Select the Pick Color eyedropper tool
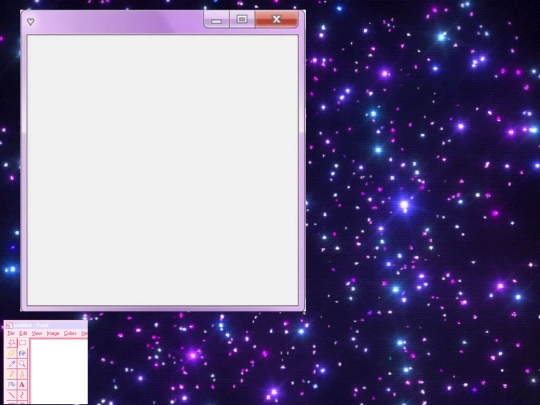 [12, 363]
